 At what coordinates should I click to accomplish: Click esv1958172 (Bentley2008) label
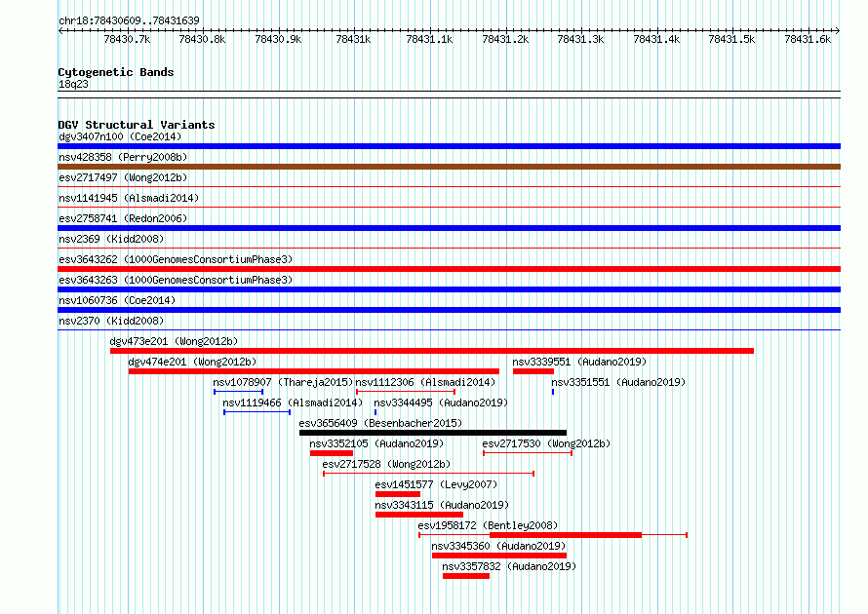[488, 525]
